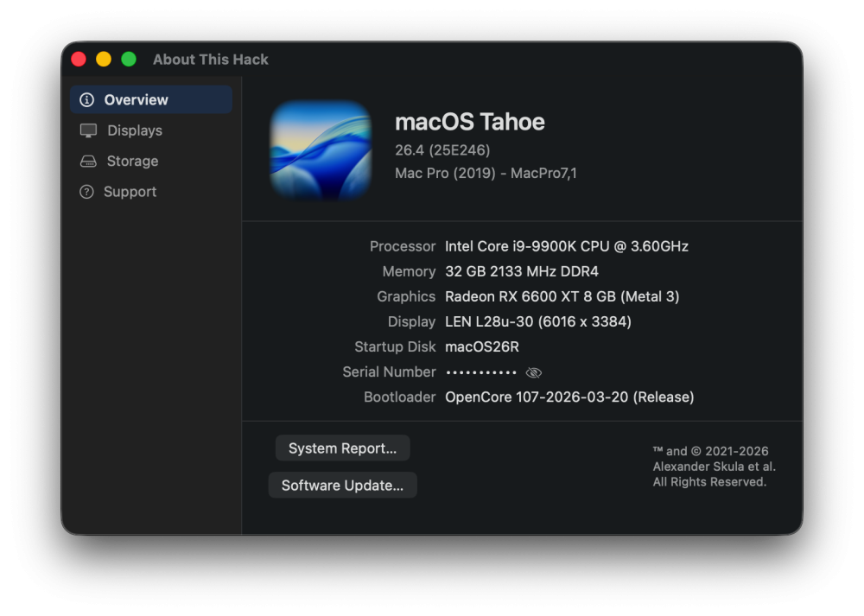Zoom window with green button
This screenshot has height=616, width=864.
[x=129, y=59]
